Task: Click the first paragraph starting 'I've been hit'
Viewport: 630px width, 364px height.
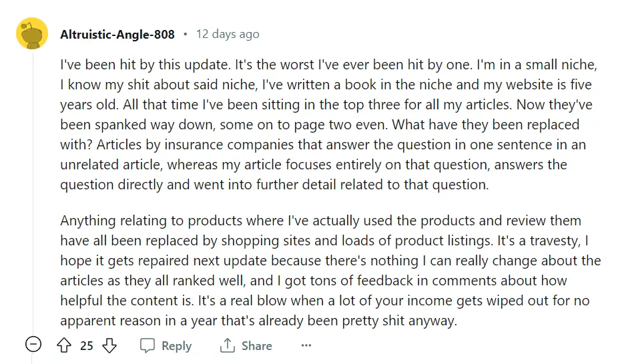Action: pyautogui.click(x=328, y=125)
